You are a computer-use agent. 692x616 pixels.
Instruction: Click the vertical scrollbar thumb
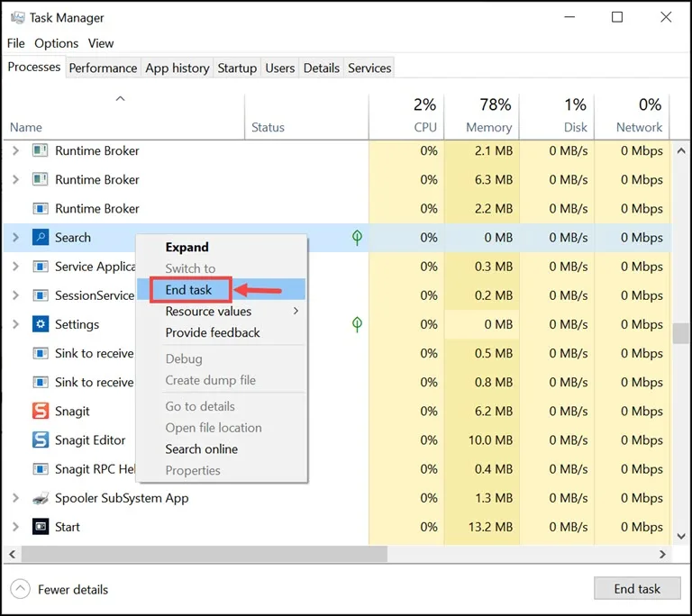tap(680, 331)
